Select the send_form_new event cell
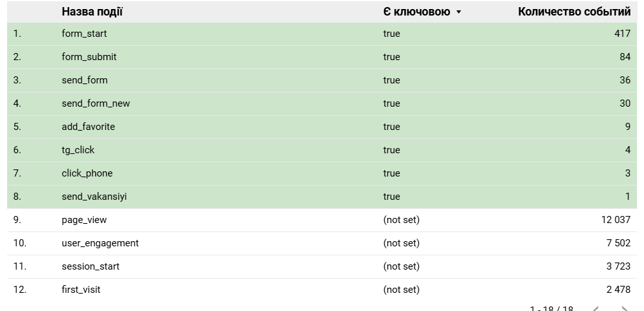Image resolution: width=644 pixels, height=311 pixels. coord(96,103)
